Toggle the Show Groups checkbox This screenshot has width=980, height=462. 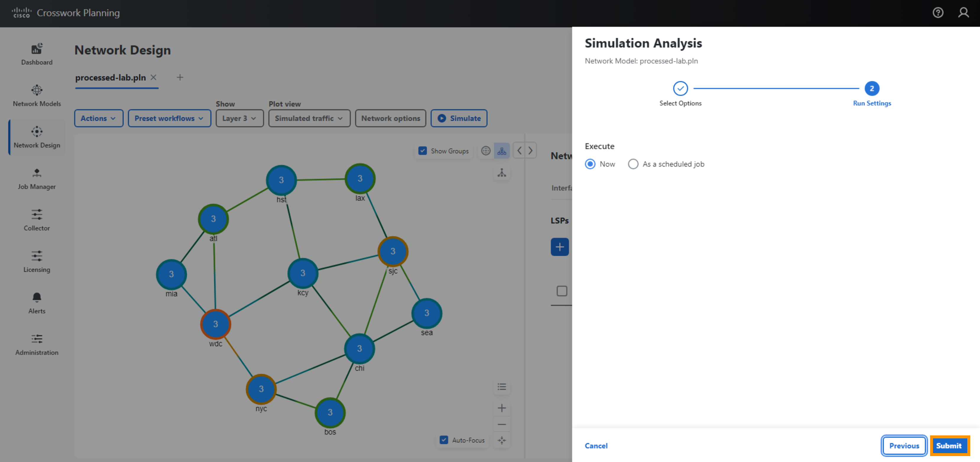(x=422, y=151)
